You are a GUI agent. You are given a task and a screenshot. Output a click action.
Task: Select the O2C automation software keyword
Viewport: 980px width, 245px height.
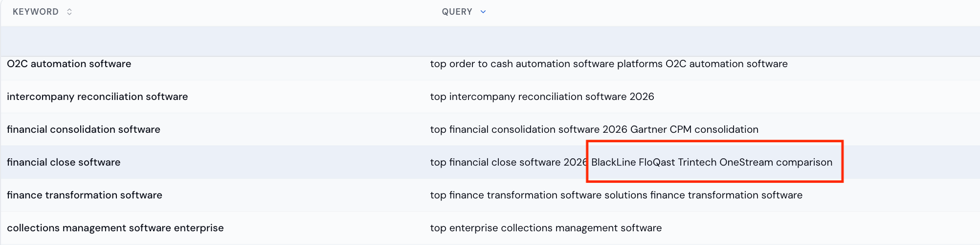click(x=69, y=64)
